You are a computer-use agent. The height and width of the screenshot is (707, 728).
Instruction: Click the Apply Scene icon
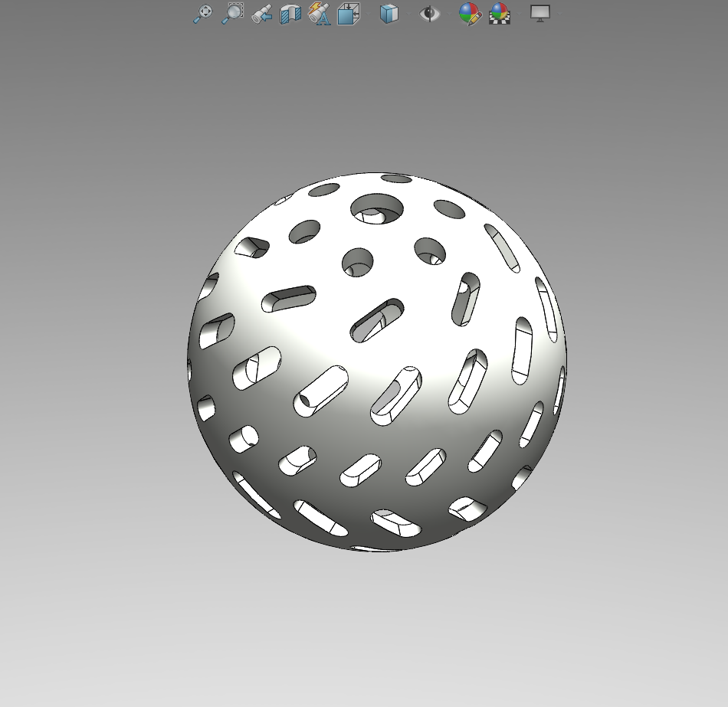pyautogui.click(x=500, y=14)
